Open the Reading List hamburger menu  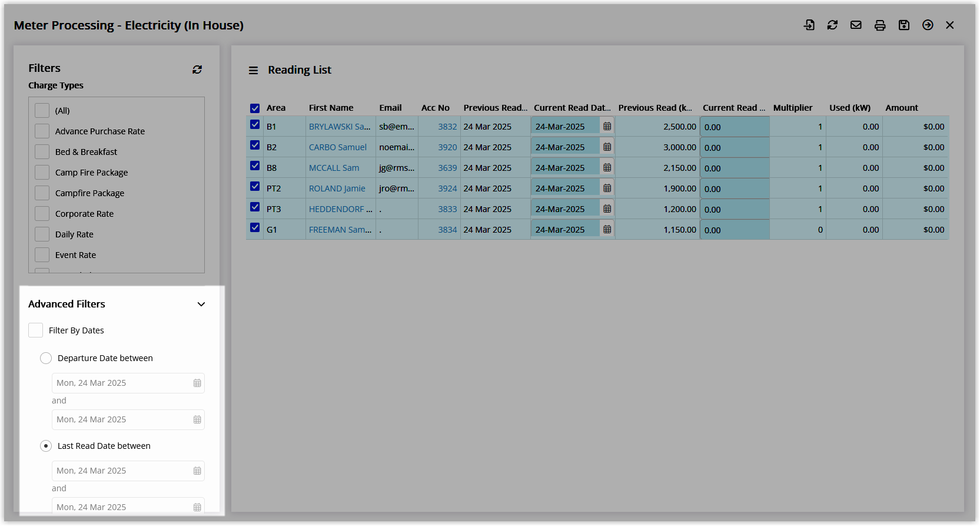[x=253, y=70]
